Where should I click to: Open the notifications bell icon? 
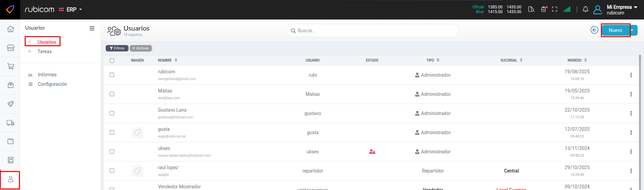pyautogui.click(x=585, y=9)
